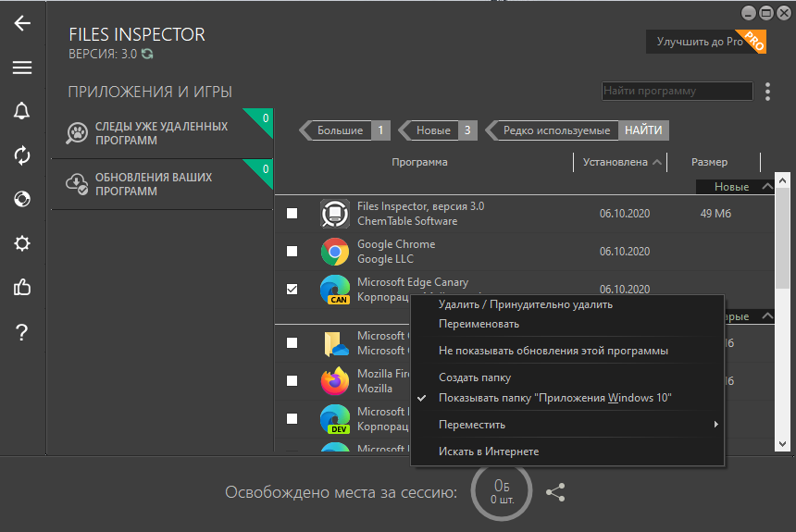Click the Microsoft OneDrive folder icon

point(336,343)
